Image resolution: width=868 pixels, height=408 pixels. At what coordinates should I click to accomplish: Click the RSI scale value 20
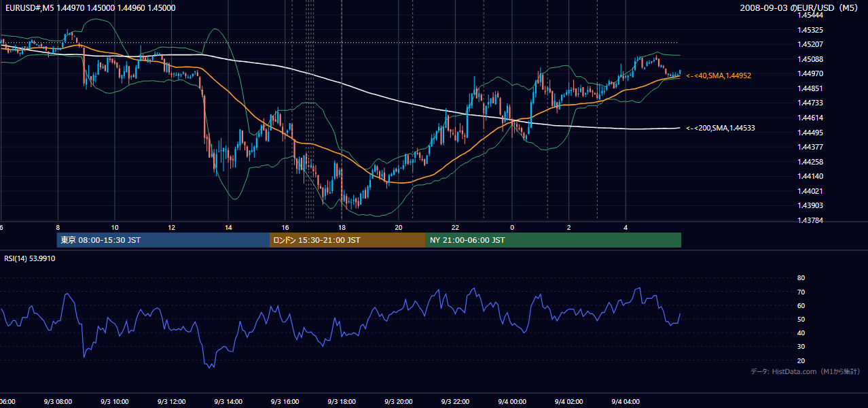[x=801, y=360]
